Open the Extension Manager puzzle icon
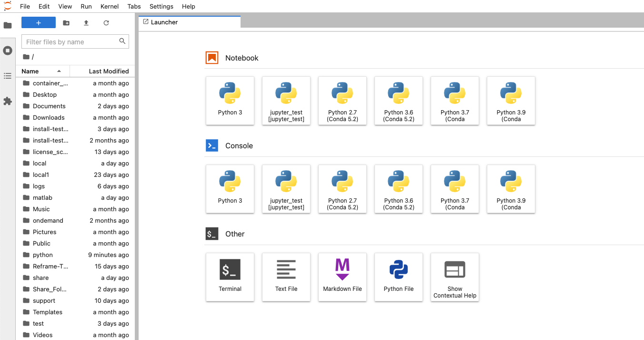Screen dimensions: 644x340 coord(8,101)
